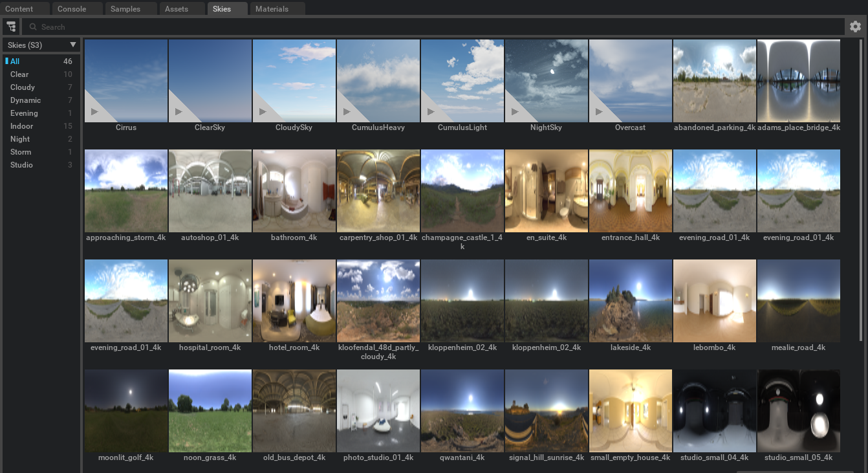Select the hospital_room_4k thumbnail
The width and height of the screenshot is (868, 473).
pos(210,301)
